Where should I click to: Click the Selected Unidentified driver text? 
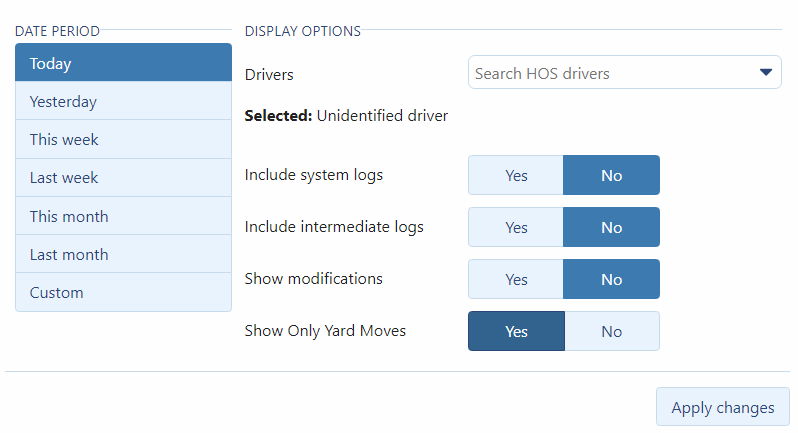[346, 116]
